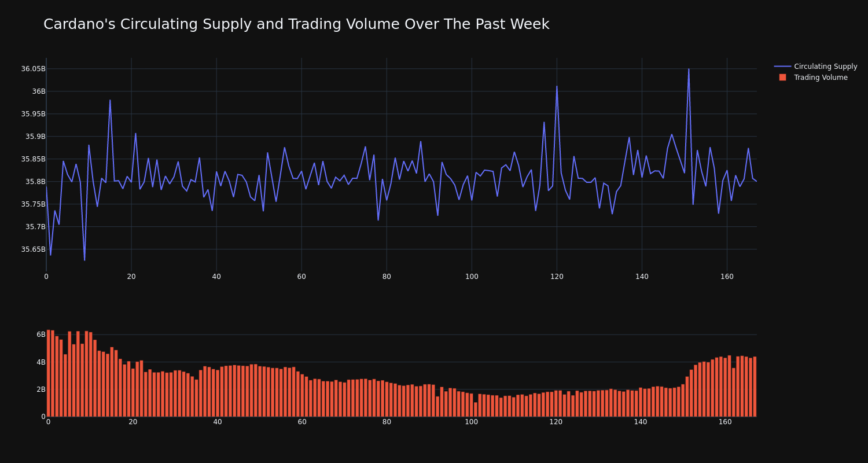
Task: Click the first trading volume bar at x=0
Action: (48, 373)
